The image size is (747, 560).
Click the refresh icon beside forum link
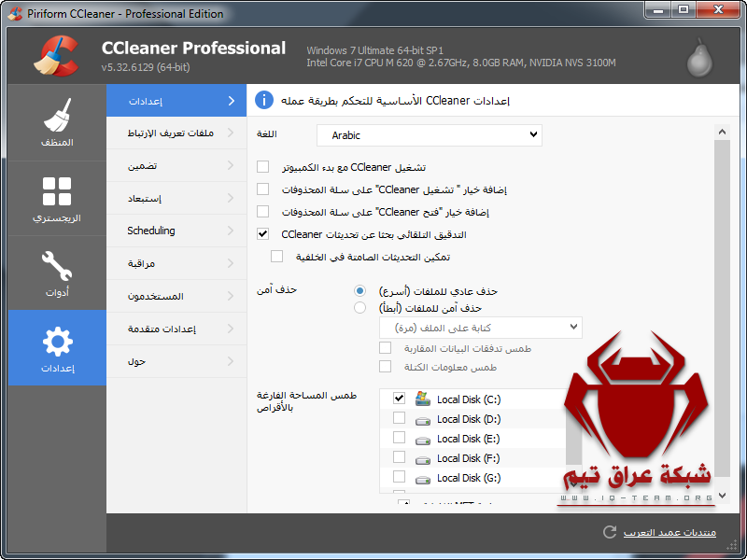coord(610,532)
